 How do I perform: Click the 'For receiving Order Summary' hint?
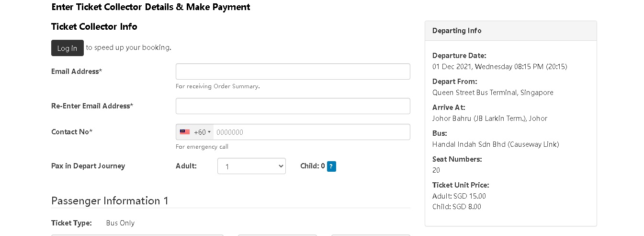coord(217,86)
